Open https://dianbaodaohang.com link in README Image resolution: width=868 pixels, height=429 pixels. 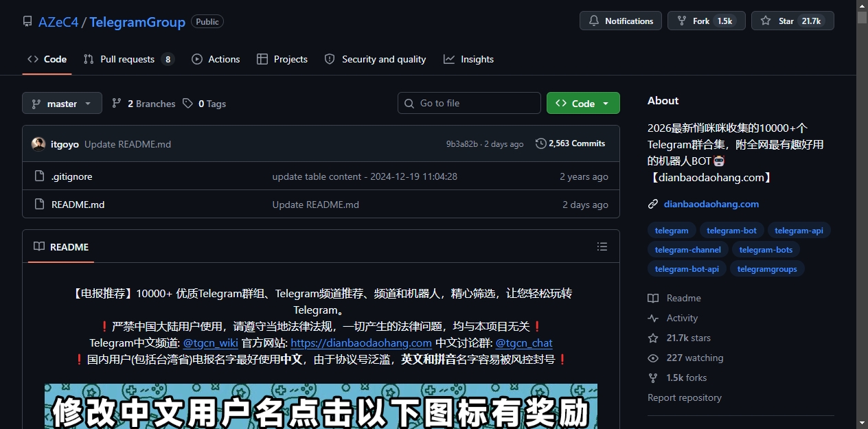pyautogui.click(x=361, y=343)
